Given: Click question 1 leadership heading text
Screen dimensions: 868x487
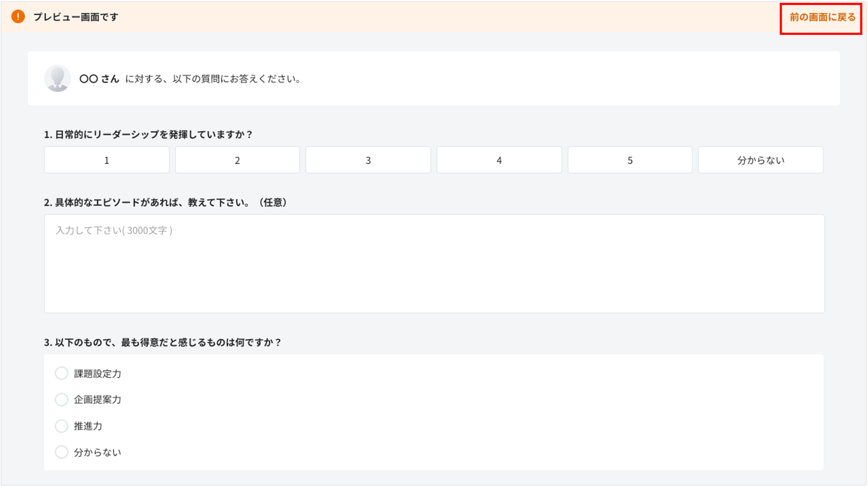Looking at the screenshot, I should click(x=148, y=135).
